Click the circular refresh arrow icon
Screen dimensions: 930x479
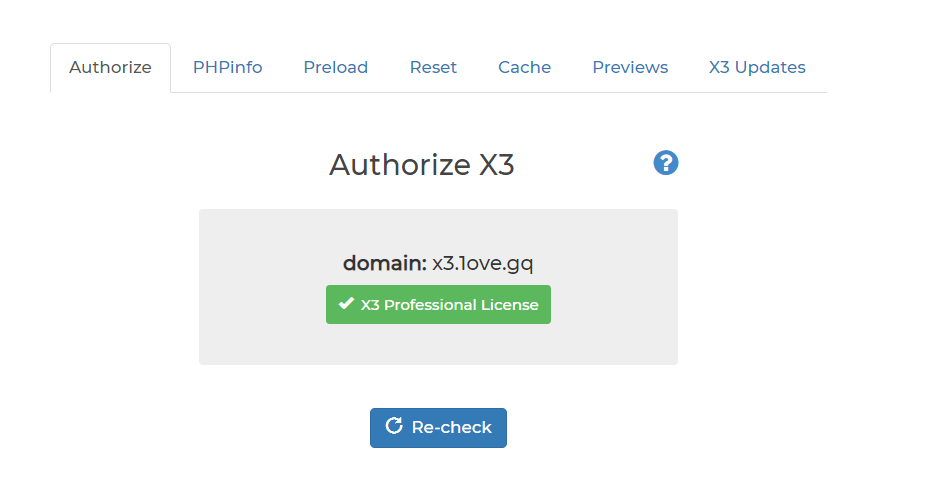[394, 427]
